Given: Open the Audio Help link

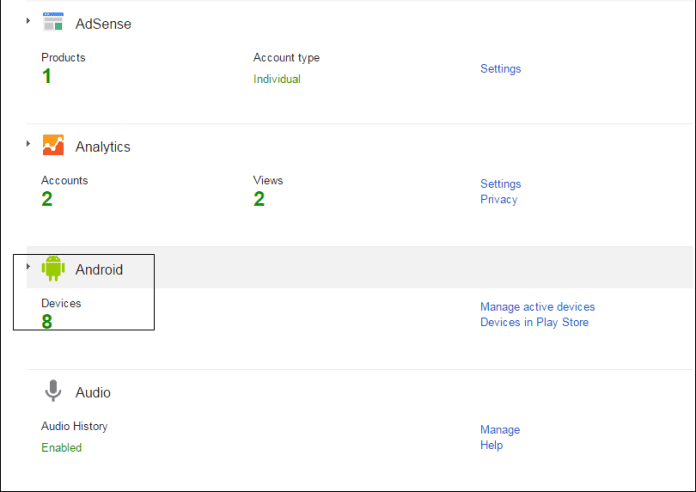Looking at the screenshot, I should (491, 445).
